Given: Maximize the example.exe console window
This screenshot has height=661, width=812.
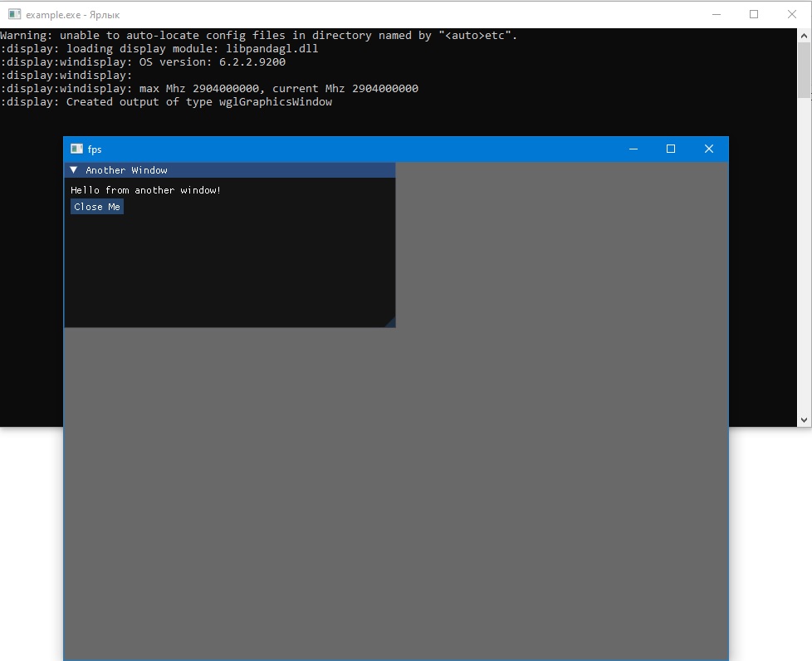Looking at the screenshot, I should [x=754, y=14].
